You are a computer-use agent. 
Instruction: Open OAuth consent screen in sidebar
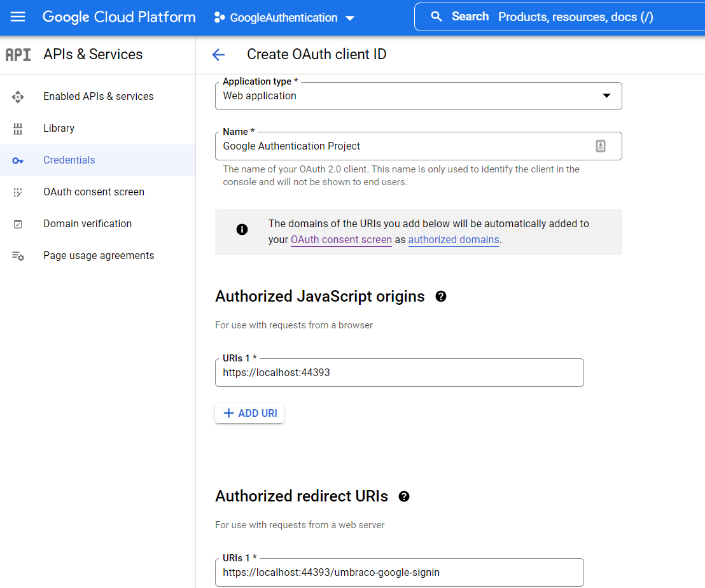click(98, 192)
